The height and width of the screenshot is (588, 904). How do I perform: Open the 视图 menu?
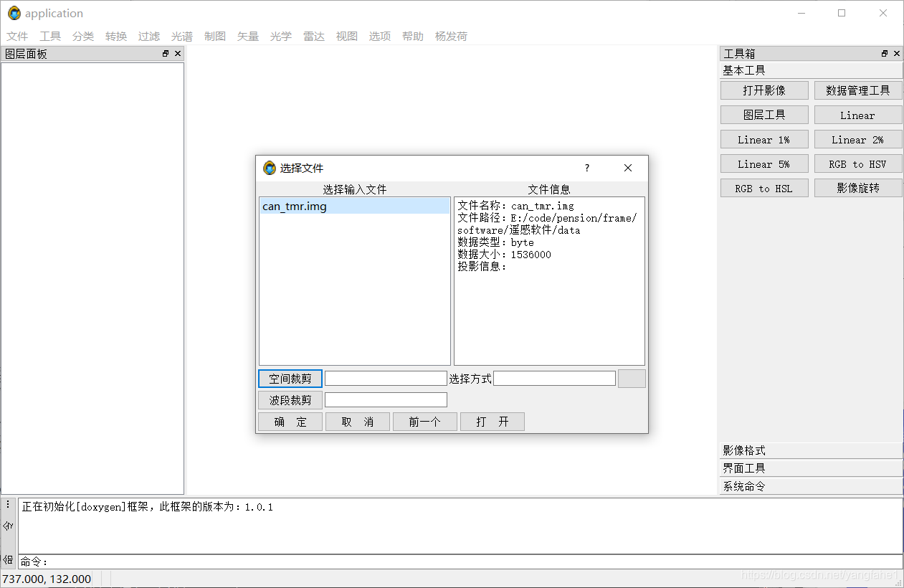click(347, 37)
